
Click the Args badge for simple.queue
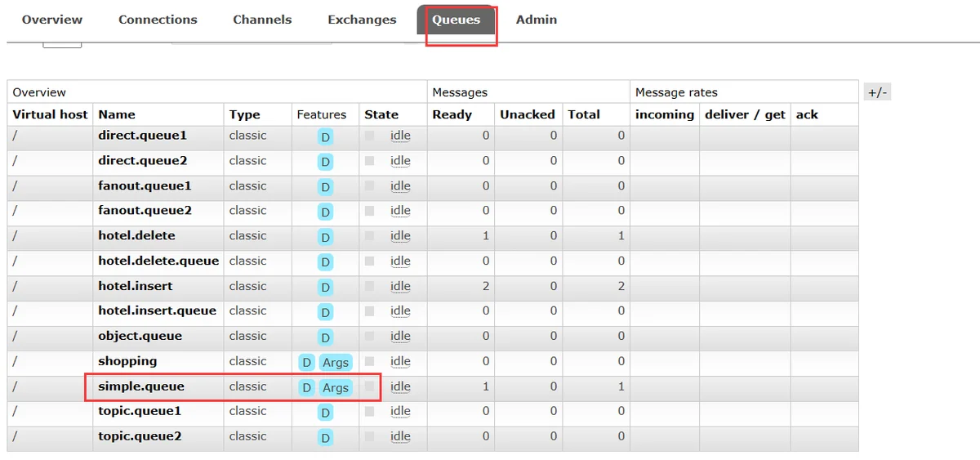[x=336, y=387]
